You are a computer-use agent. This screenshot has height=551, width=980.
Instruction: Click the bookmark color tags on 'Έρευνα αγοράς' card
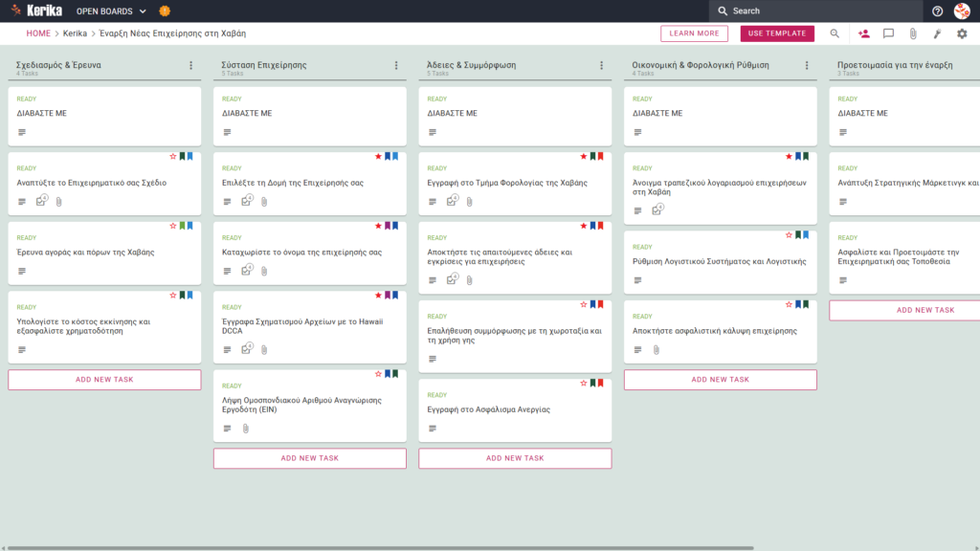tap(187, 226)
